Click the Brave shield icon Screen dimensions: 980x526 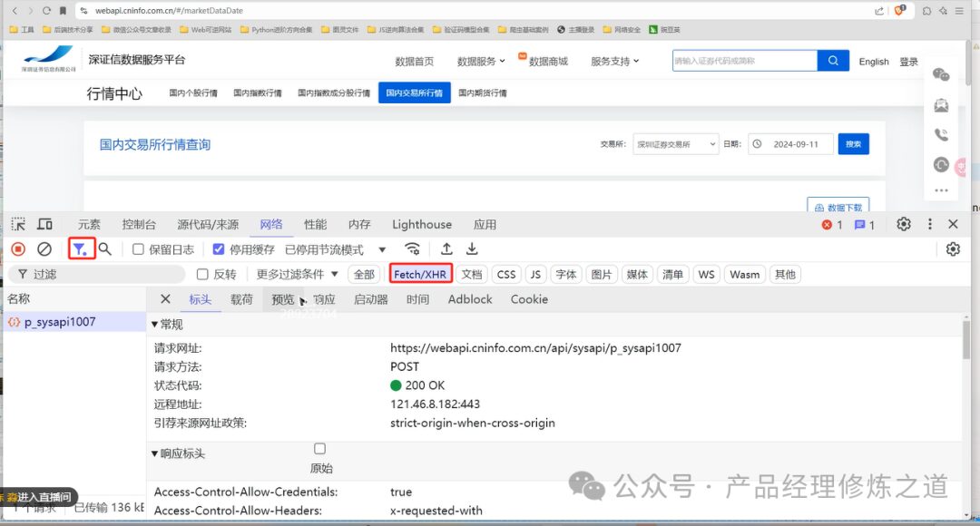click(x=900, y=10)
